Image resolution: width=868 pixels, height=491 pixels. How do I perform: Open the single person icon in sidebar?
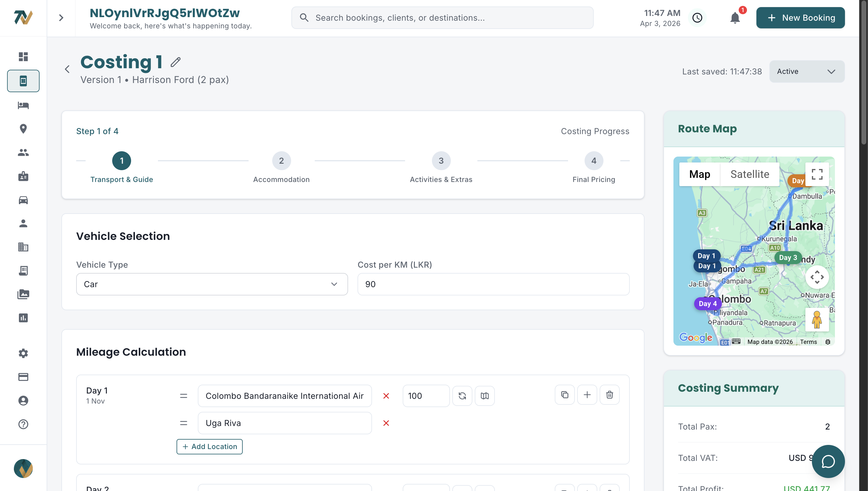click(x=23, y=223)
